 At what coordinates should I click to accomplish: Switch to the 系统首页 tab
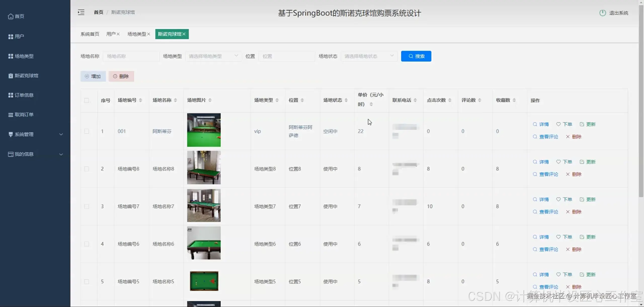pos(90,34)
